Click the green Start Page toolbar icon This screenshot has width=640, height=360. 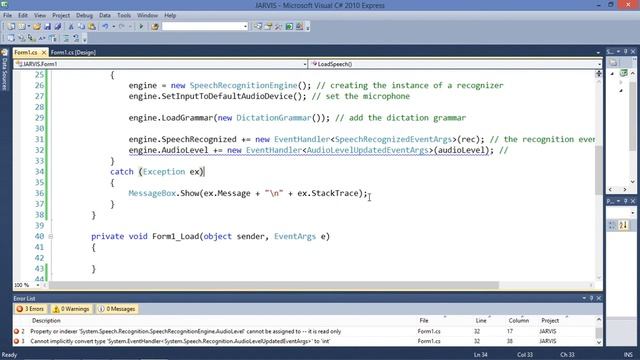point(289,27)
